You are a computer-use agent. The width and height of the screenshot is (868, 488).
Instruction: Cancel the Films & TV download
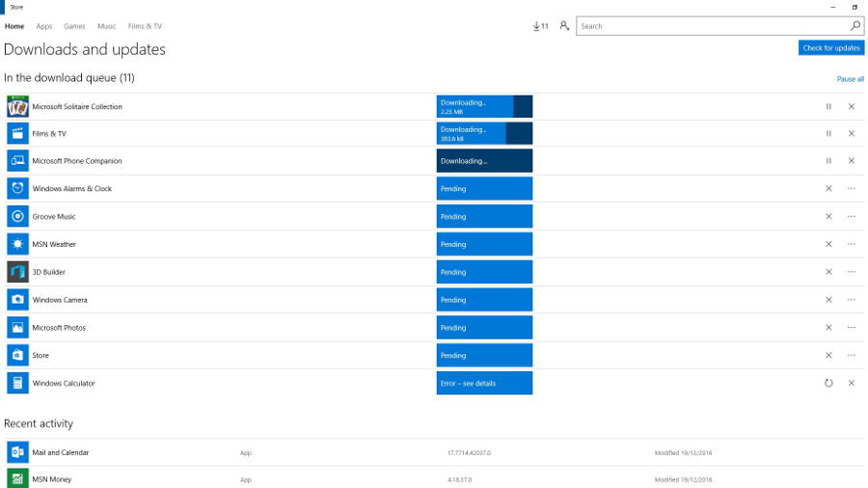pos(852,133)
